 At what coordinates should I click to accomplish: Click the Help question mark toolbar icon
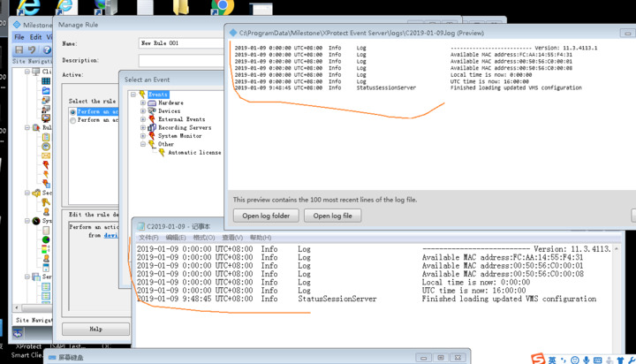coord(46,50)
